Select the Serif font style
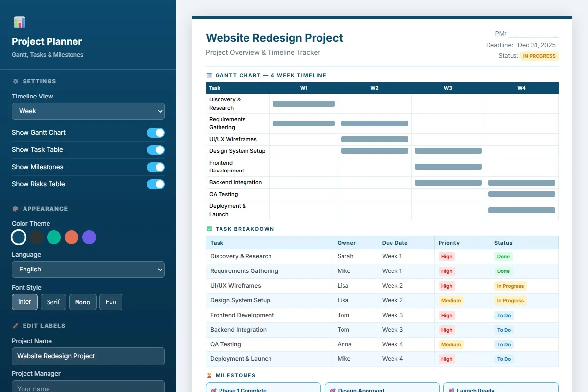Image resolution: width=588 pixels, height=392 pixels. coord(53,302)
